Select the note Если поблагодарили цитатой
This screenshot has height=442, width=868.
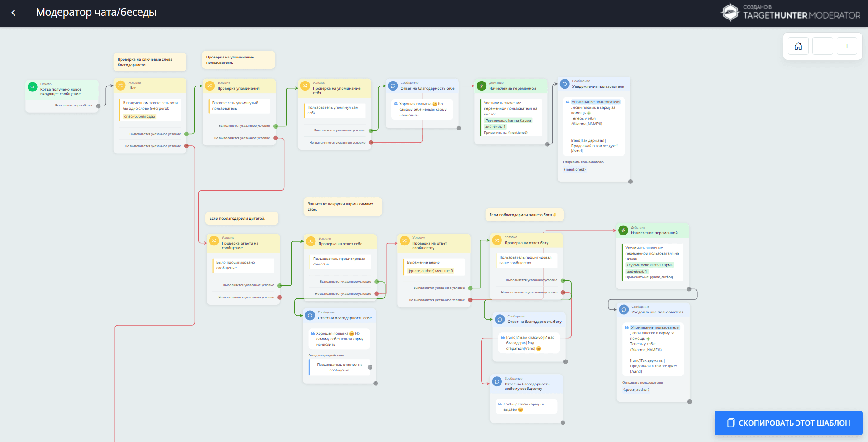[x=242, y=218]
